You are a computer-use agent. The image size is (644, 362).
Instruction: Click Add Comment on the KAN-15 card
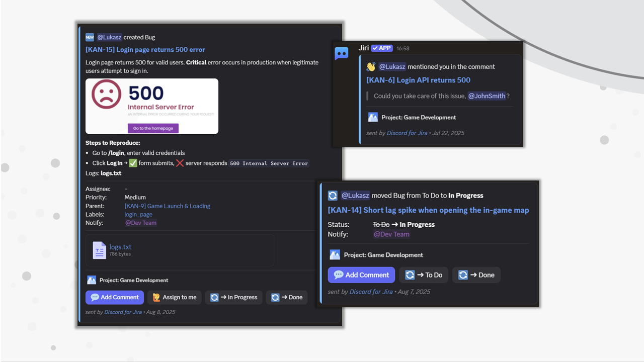coord(114,297)
